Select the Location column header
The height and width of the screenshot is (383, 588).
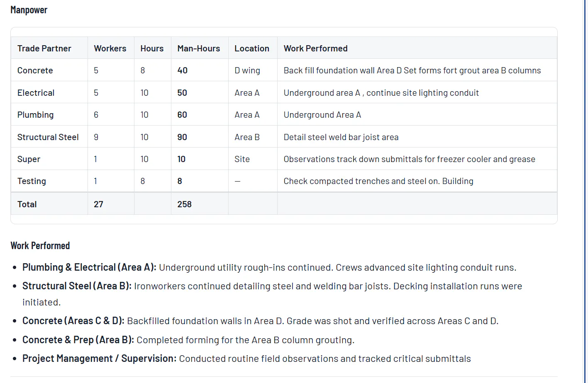click(252, 48)
